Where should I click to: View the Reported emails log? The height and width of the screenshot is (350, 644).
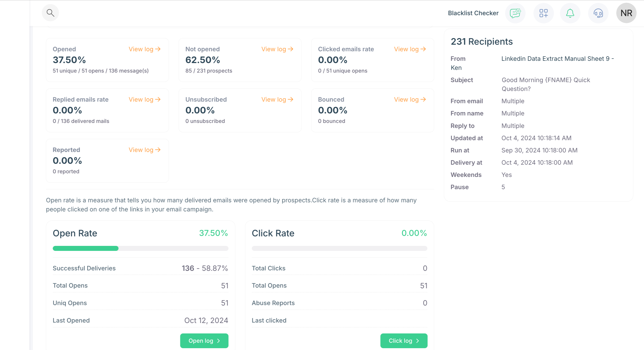pyautogui.click(x=144, y=150)
